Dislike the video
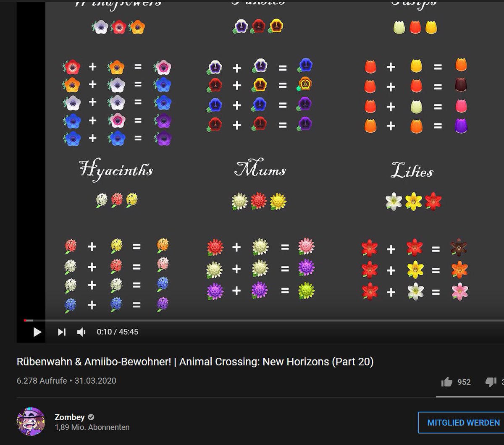 pos(491,382)
